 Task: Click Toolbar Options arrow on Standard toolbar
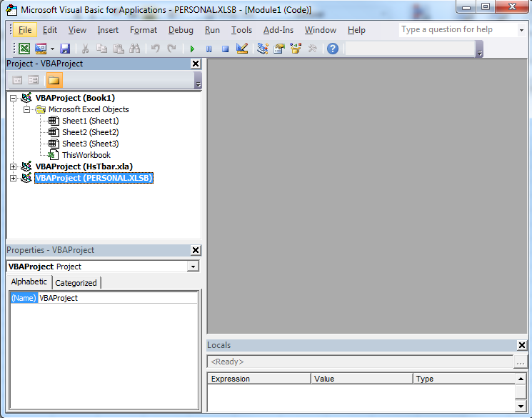coord(479,49)
